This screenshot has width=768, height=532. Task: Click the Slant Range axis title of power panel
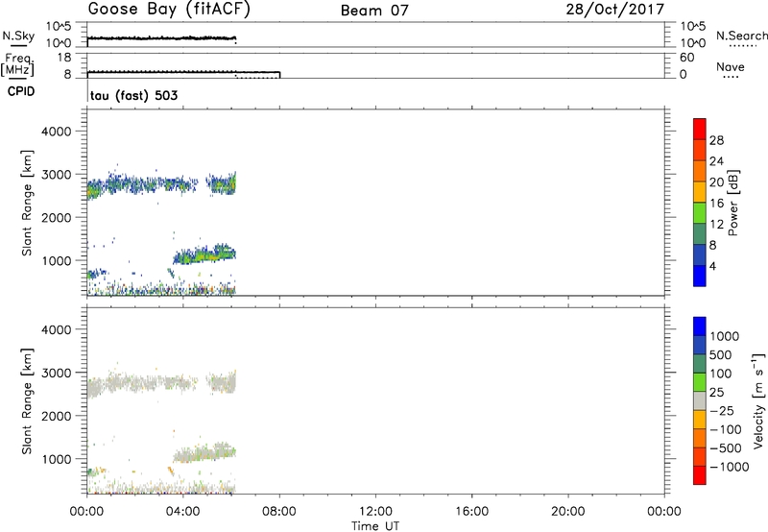coord(26,203)
